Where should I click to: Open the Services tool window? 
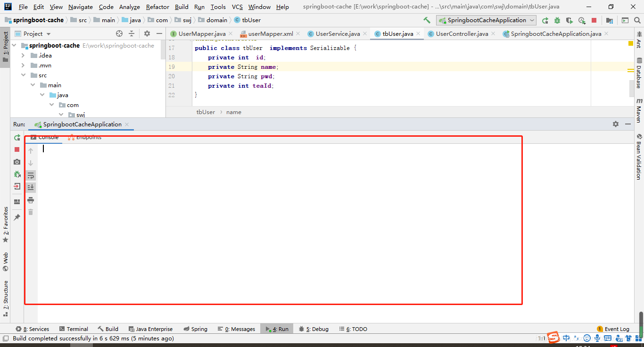click(x=32, y=329)
